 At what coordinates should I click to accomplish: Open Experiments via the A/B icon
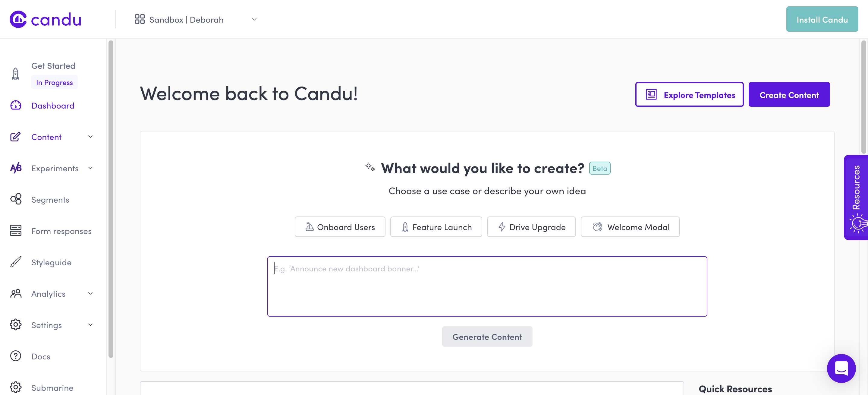pos(15,168)
